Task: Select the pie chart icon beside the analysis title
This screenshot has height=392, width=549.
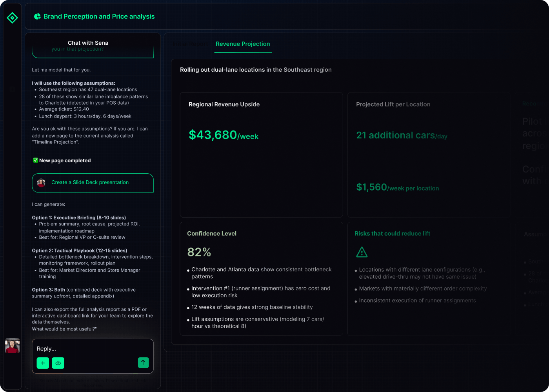Action: click(37, 16)
